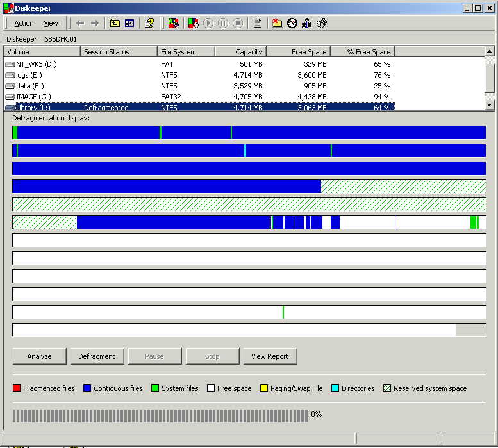Click the green System files legend swatch
The width and height of the screenshot is (498, 448).
click(x=155, y=388)
